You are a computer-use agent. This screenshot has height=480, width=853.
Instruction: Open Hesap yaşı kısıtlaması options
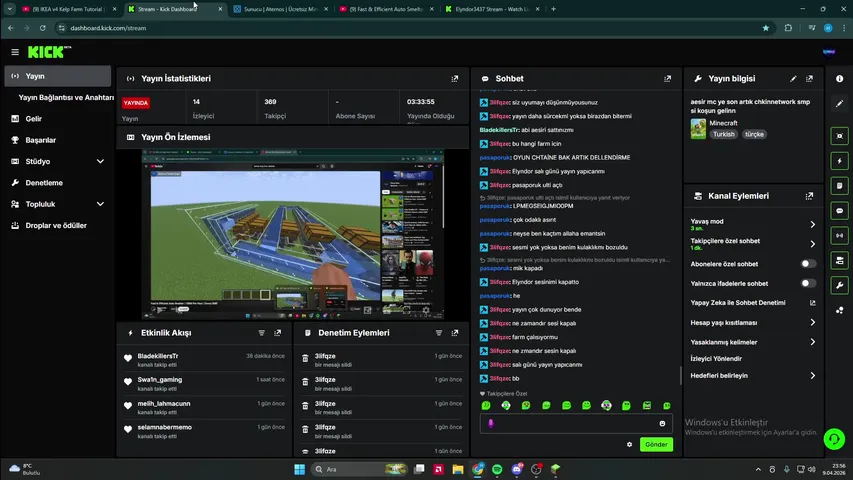753,323
